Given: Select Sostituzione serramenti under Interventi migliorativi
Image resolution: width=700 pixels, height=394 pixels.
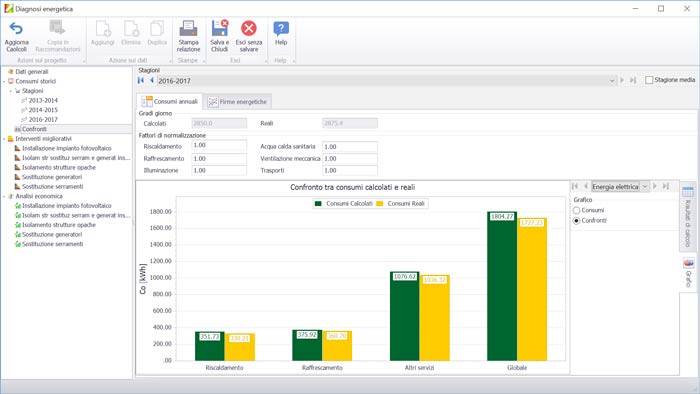Looking at the screenshot, I should 52,187.
